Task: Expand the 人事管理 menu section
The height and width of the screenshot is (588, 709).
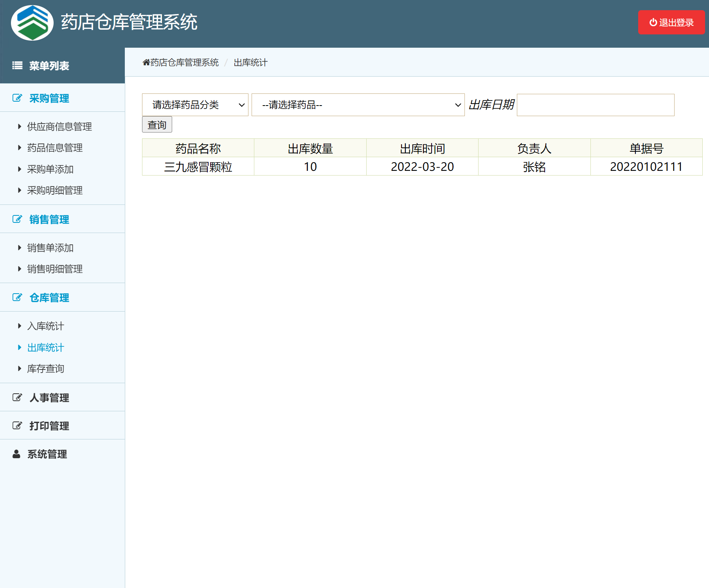Action: click(49, 398)
